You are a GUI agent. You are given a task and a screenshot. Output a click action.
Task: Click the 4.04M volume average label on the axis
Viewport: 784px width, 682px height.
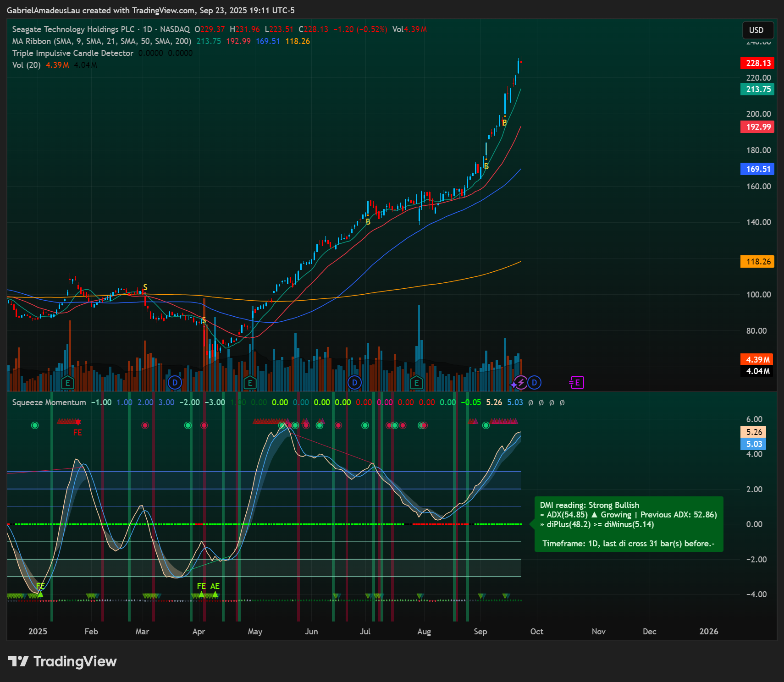click(756, 371)
